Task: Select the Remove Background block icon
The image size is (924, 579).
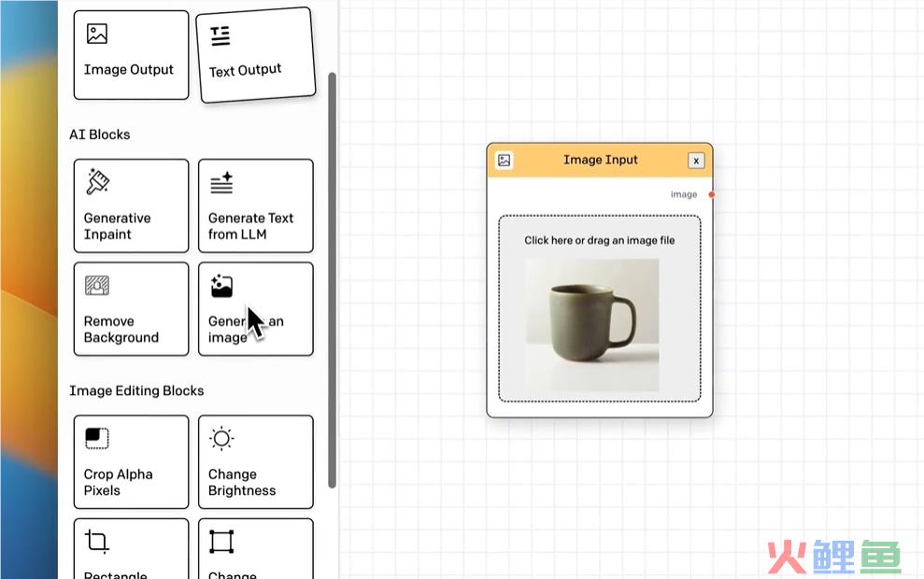Action: pyautogui.click(x=97, y=286)
